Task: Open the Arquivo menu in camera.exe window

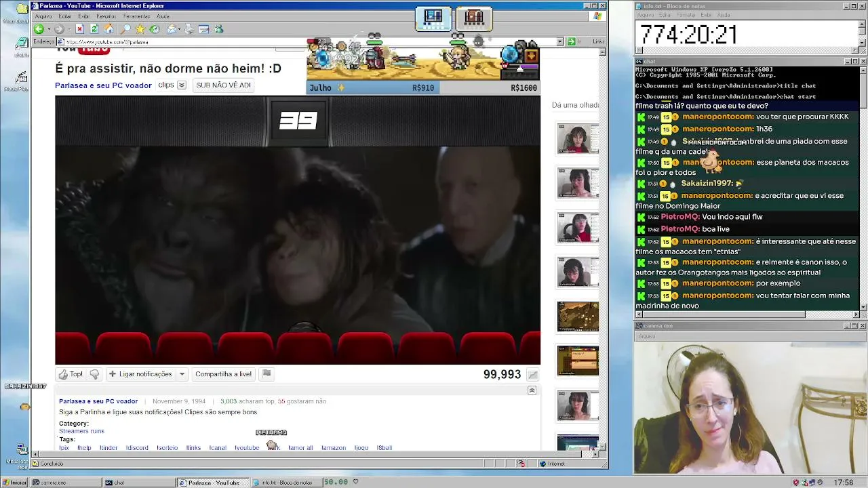Action: pyautogui.click(x=647, y=336)
